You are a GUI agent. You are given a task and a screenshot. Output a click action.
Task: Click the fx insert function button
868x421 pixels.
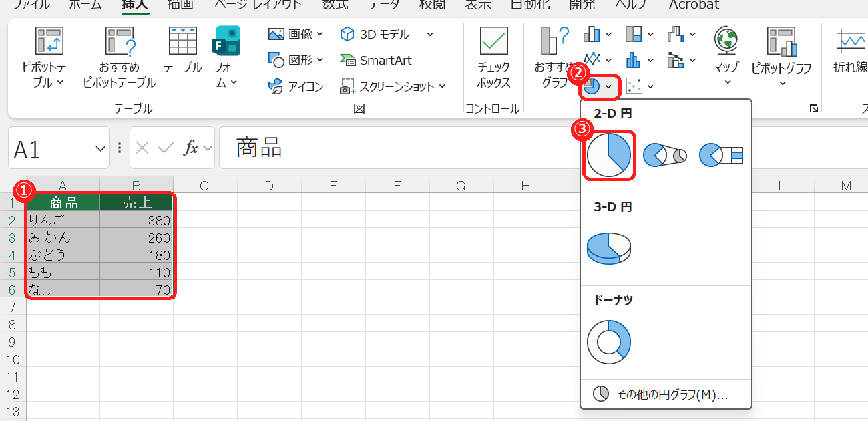pyautogui.click(x=191, y=148)
